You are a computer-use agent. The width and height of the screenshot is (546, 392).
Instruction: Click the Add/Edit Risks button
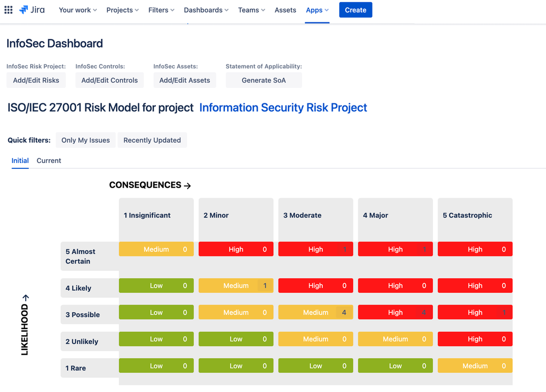(x=36, y=80)
